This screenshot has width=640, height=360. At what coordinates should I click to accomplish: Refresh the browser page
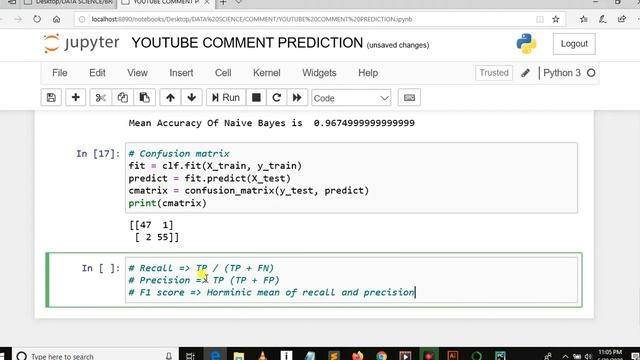[37, 19]
